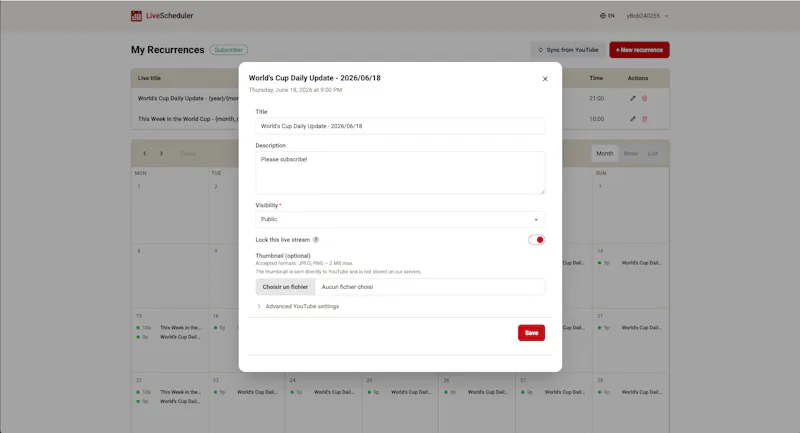Click the Today button in calendar toolbar
This screenshot has width=800, height=433.
tap(188, 154)
